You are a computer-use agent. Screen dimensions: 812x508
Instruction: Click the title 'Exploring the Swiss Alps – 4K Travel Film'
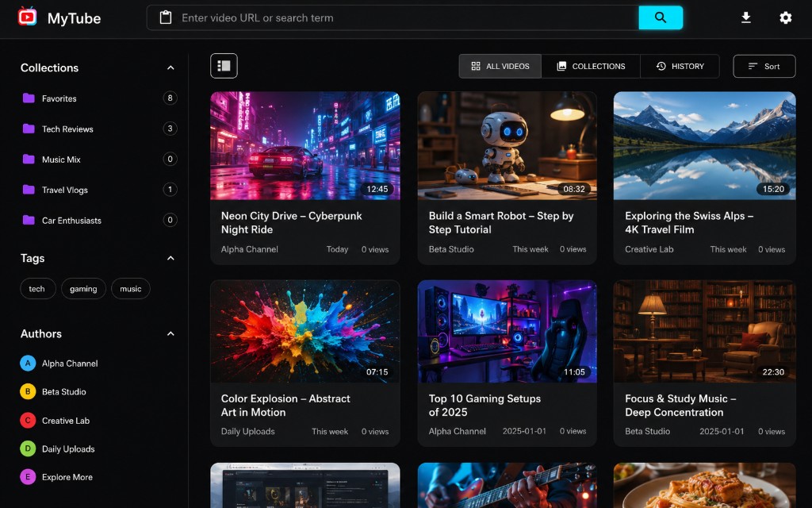(689, 222)
